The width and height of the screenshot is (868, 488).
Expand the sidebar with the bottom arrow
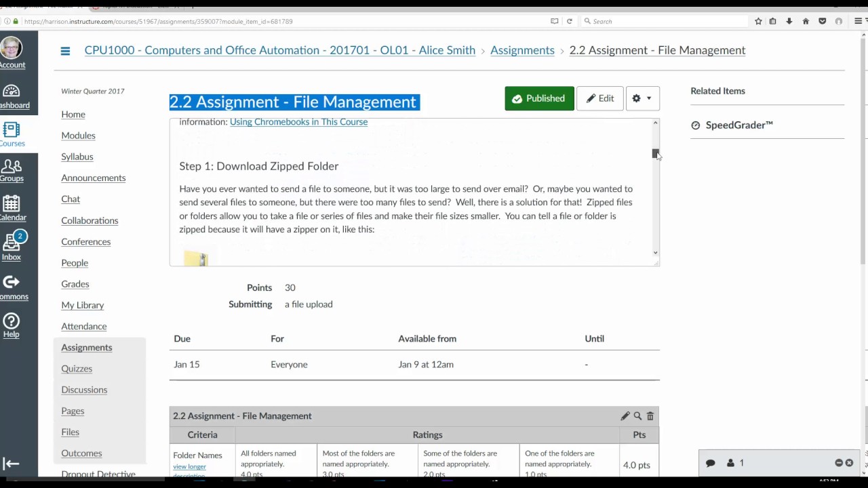pos(11,464)
